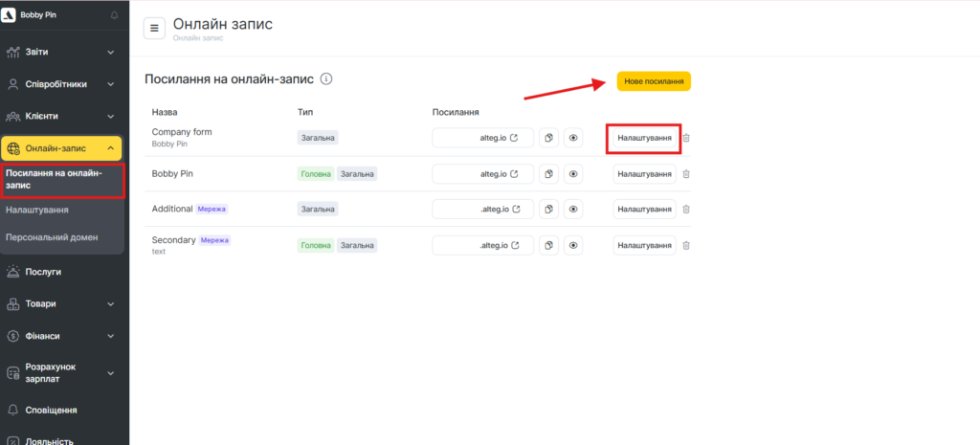
Task: Copy the Company form booking link
Action: 549,138
